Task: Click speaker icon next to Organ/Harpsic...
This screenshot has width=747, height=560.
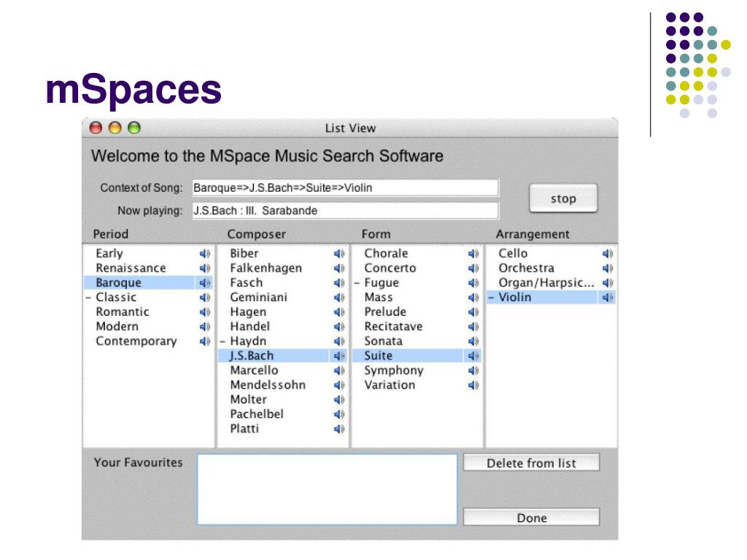Action: 608,283
